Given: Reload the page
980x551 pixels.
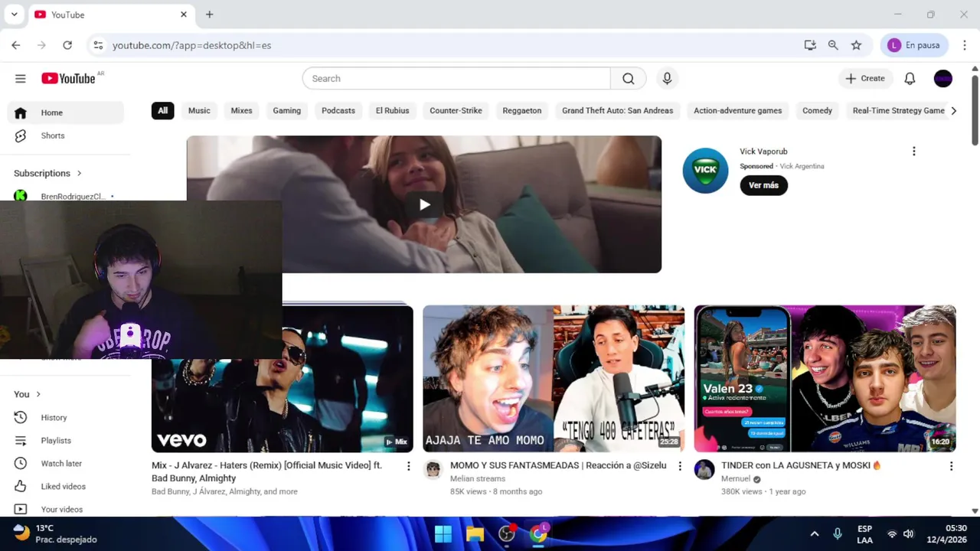Looking at the screenshot, I should coord(67,45).
